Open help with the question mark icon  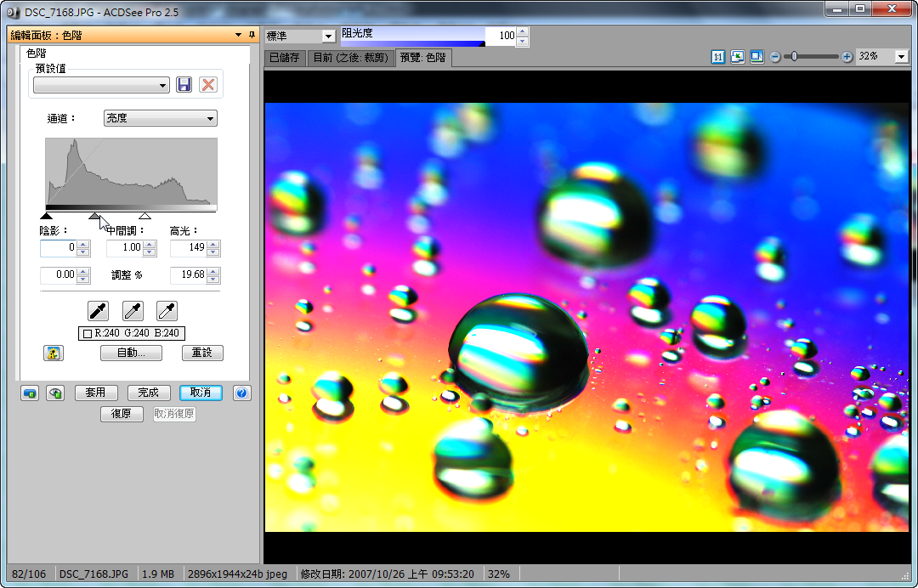pos(241,393)
